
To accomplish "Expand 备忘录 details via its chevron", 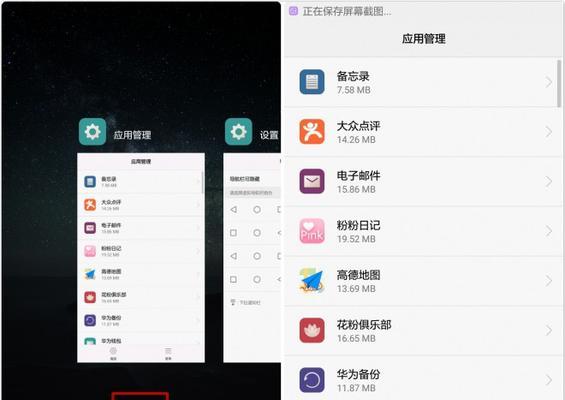I will 548,82.
